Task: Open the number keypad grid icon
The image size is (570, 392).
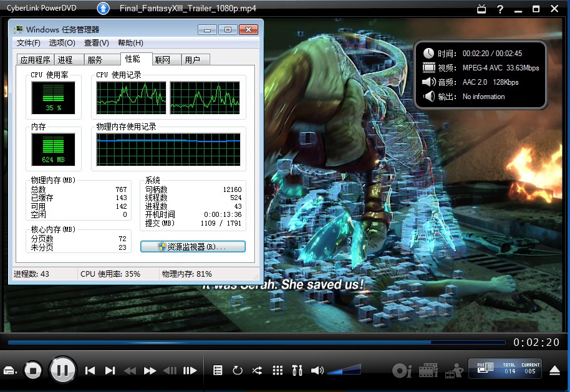Action: coord(278,370)
